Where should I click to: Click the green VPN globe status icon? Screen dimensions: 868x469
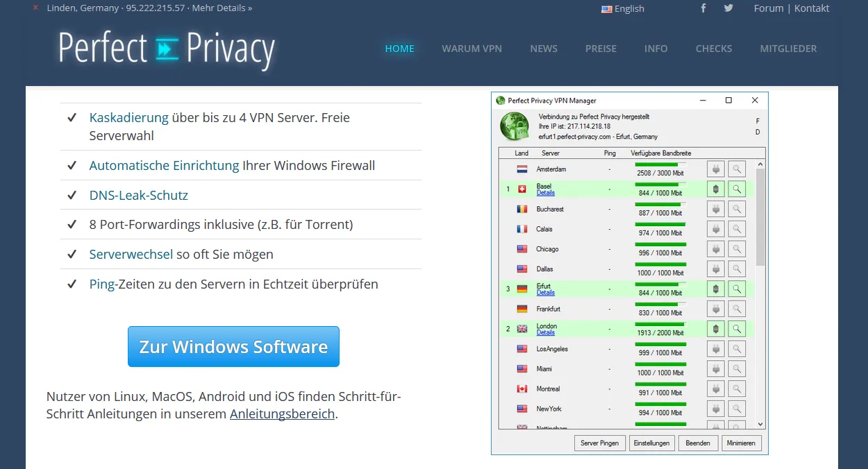click(x=515, y=126)
